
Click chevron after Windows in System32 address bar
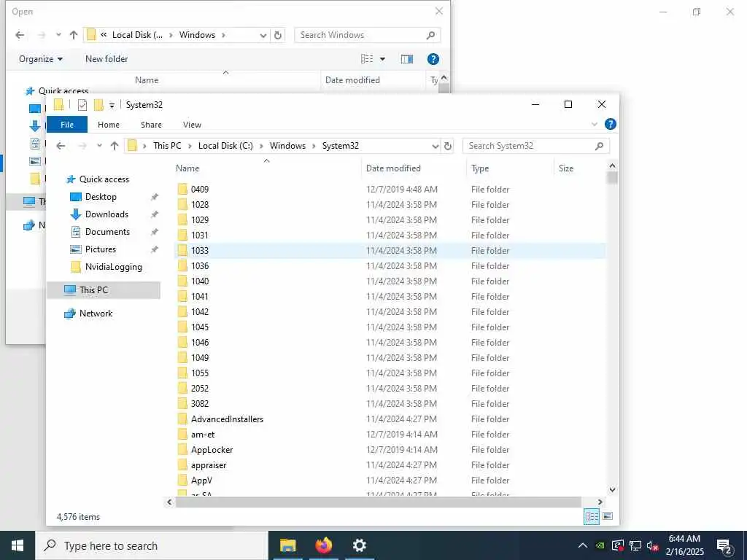tap(314, 146)
